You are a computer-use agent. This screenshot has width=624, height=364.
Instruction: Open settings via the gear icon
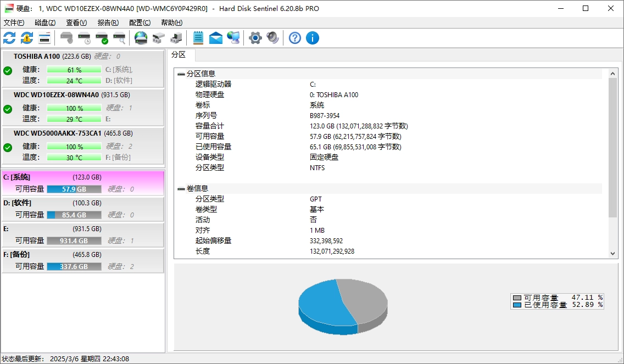point(255,38)
